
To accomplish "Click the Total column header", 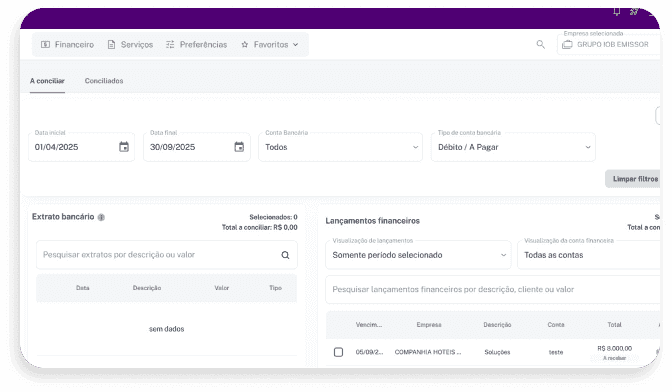I will tap(614, 325).
